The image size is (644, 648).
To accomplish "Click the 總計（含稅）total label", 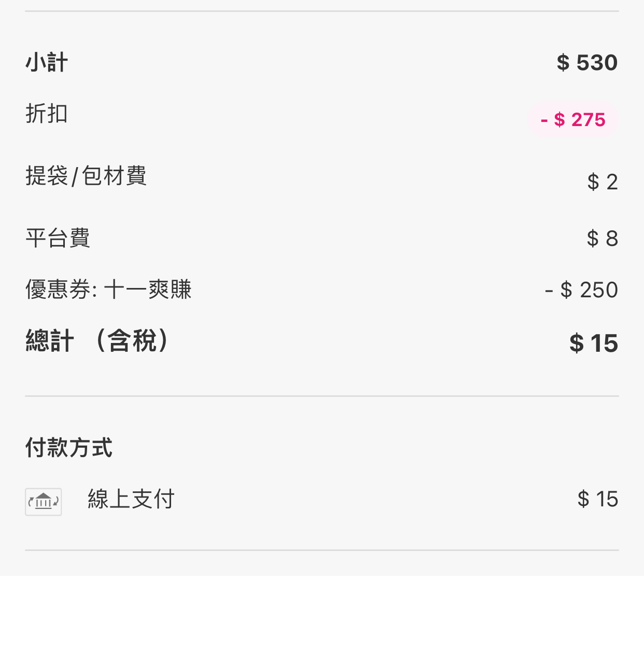I will click(x=97, y=341).
